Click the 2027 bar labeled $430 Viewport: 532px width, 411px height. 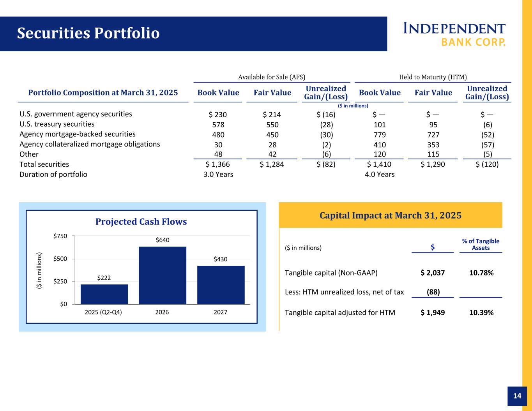pyautogui.click(x=221, y=284)
